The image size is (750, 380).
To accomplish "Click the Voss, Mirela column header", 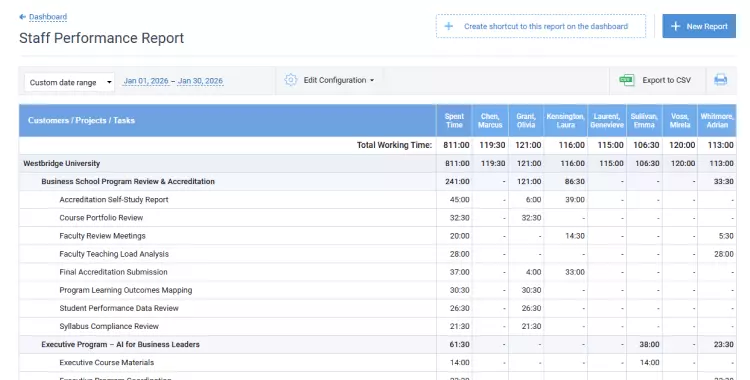I will 680,120.
